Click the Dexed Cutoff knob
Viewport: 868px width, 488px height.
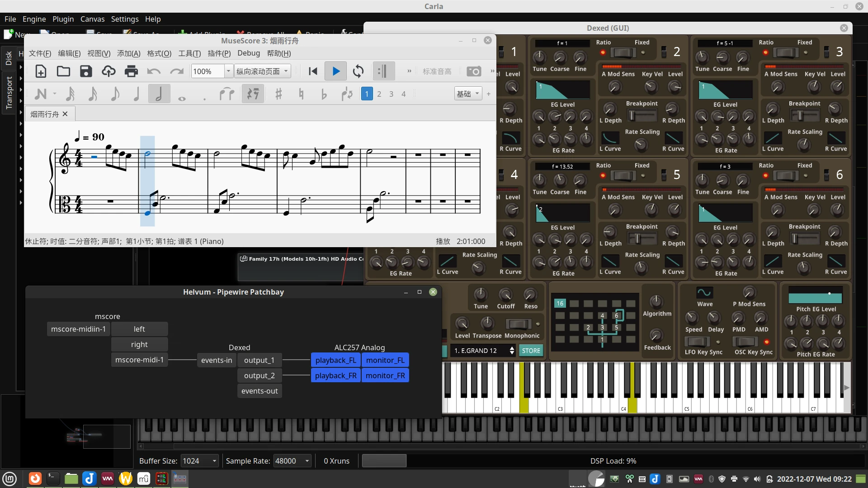tap(505, 295)
